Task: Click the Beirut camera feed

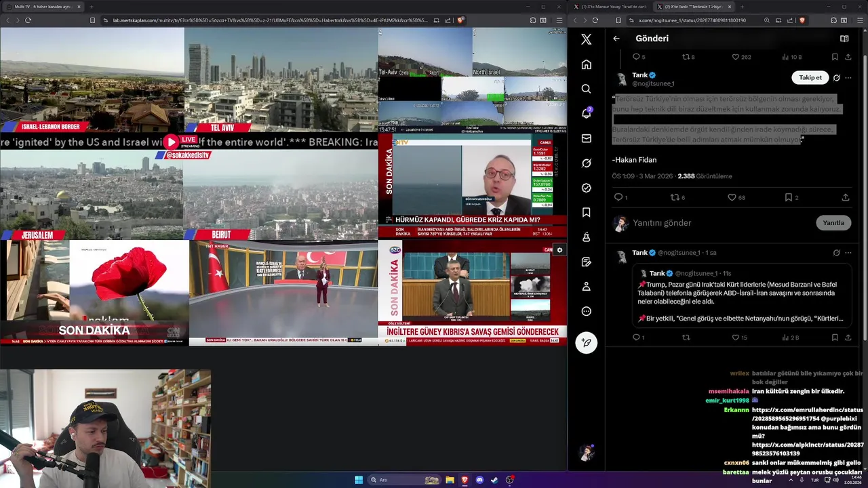Action: pos(281,195)
